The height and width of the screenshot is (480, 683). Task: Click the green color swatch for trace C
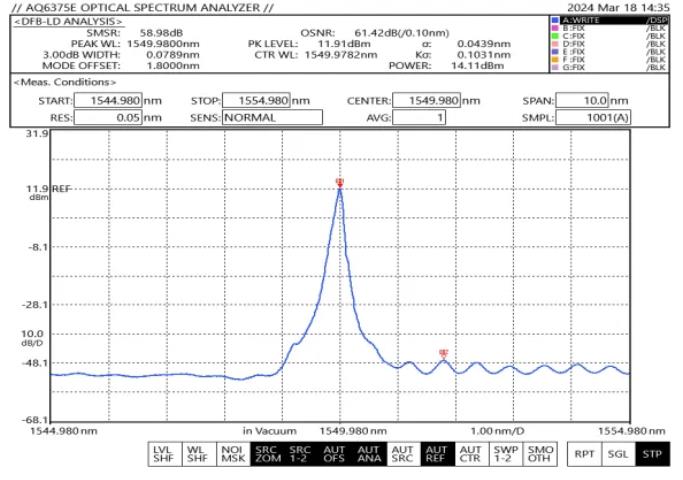(x=556, y=36)
